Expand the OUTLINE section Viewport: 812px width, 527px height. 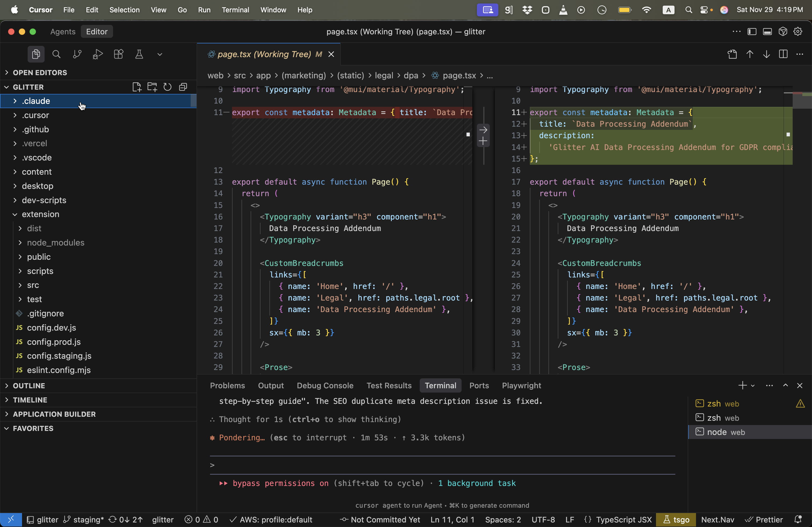point(29,386)
